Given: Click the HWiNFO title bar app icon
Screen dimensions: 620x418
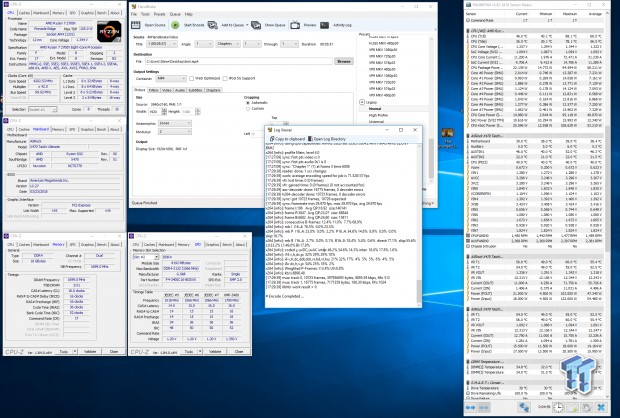Looking at the screenshot, I should click(469, 5).
